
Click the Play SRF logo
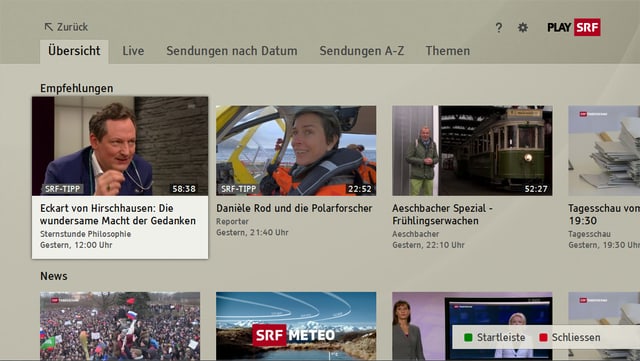click(x=574, y=27)
